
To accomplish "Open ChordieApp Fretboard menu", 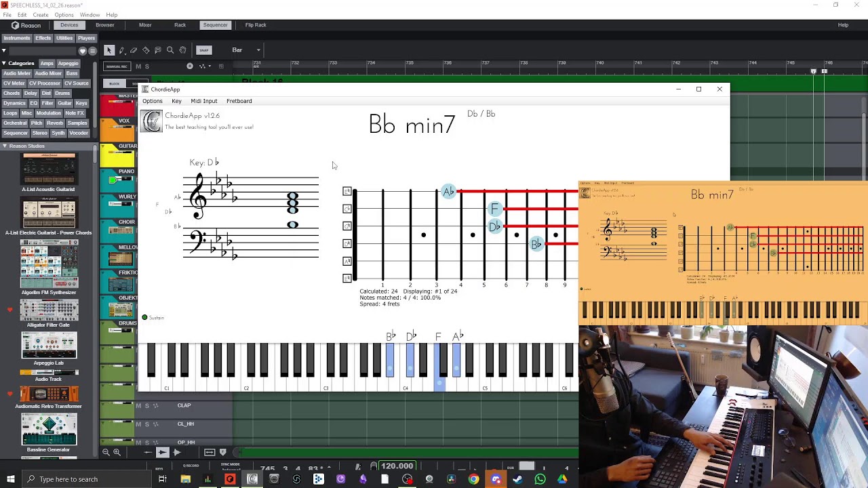I will [239, 101].
